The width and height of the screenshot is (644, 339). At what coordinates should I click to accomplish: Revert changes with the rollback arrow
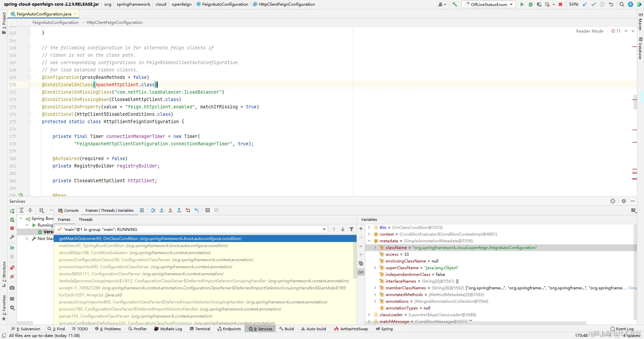tap(611, 4)
